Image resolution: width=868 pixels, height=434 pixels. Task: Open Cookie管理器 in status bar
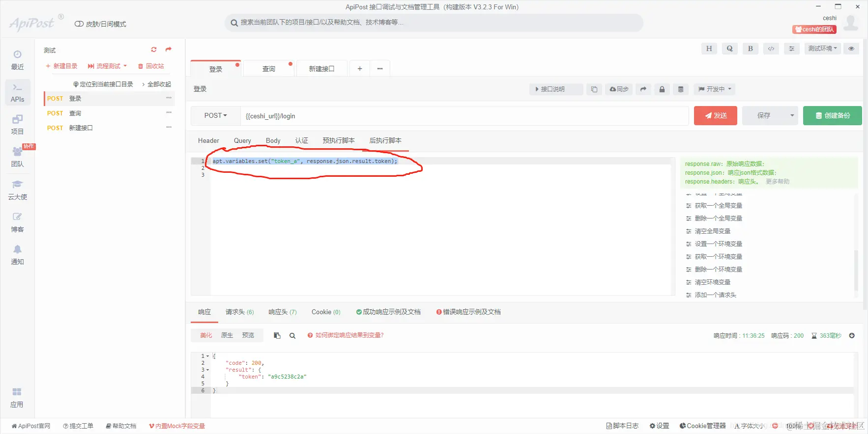point(702,426)
